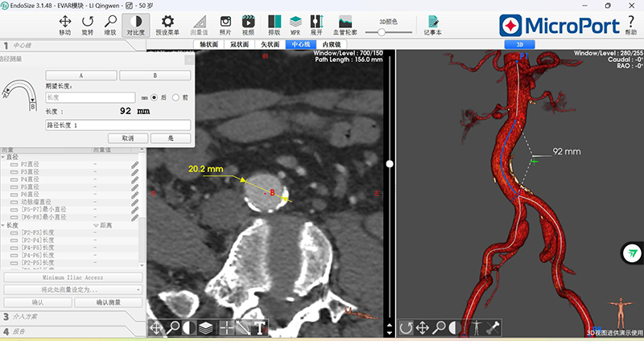Screen dimensions: 644x341
Task: Edit P4直径 with its pencil icon
Action: [134, 179]
